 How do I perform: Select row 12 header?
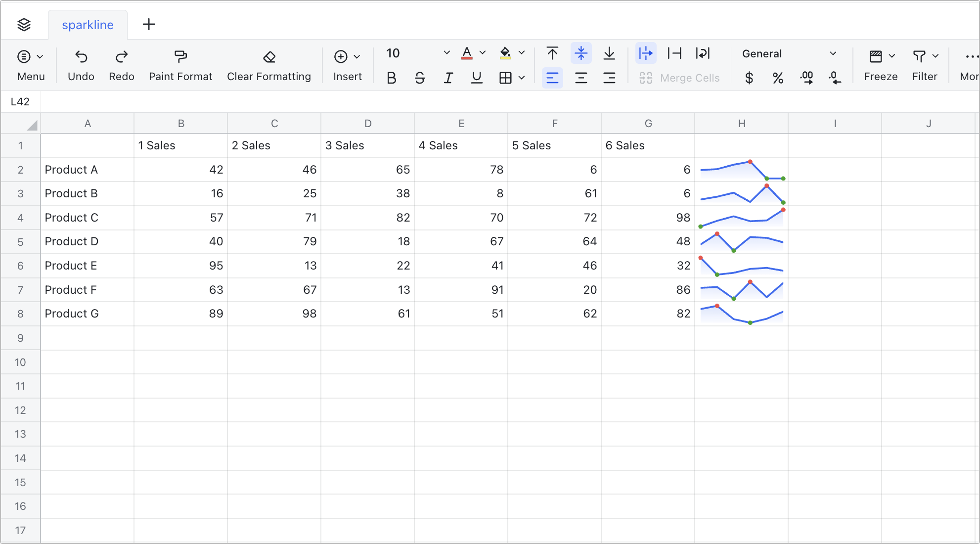[x=20, y=410]
